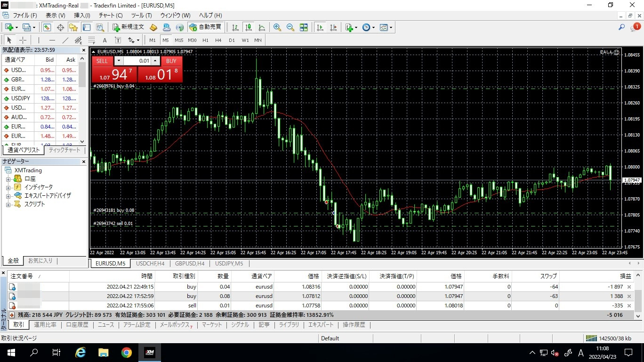
Task: Select the text A tool
Action: 105,40
